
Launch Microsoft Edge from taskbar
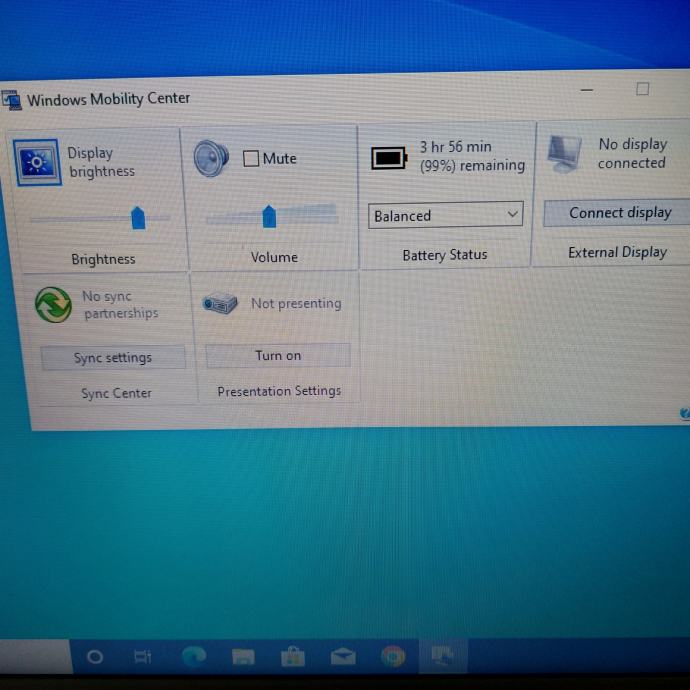pos(194,657)
